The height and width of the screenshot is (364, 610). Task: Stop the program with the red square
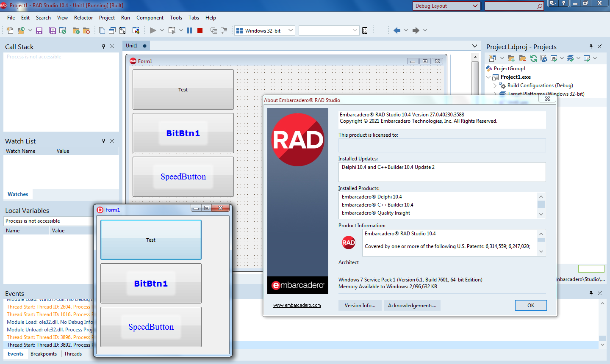coord(200,30)
